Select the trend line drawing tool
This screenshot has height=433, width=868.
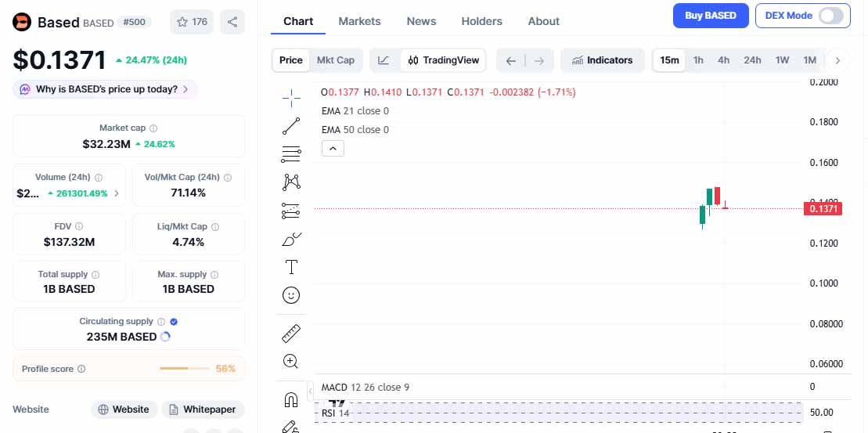pos(291,126)
